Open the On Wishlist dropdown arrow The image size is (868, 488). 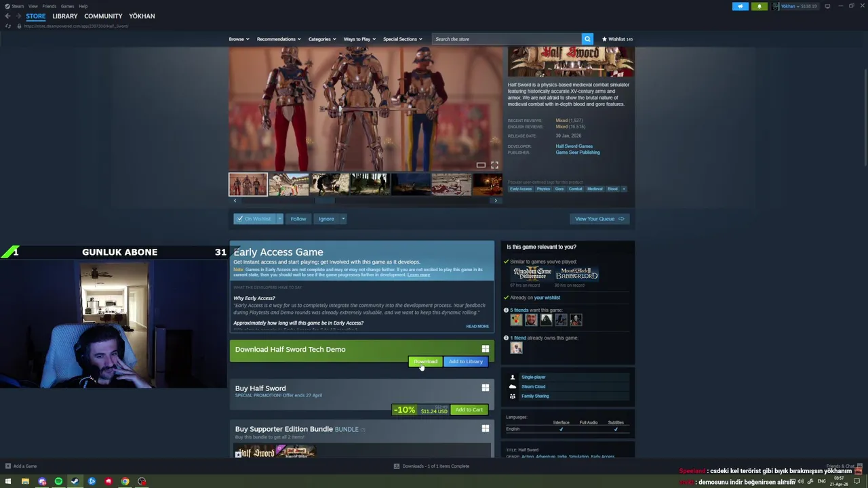pos(279,218)
